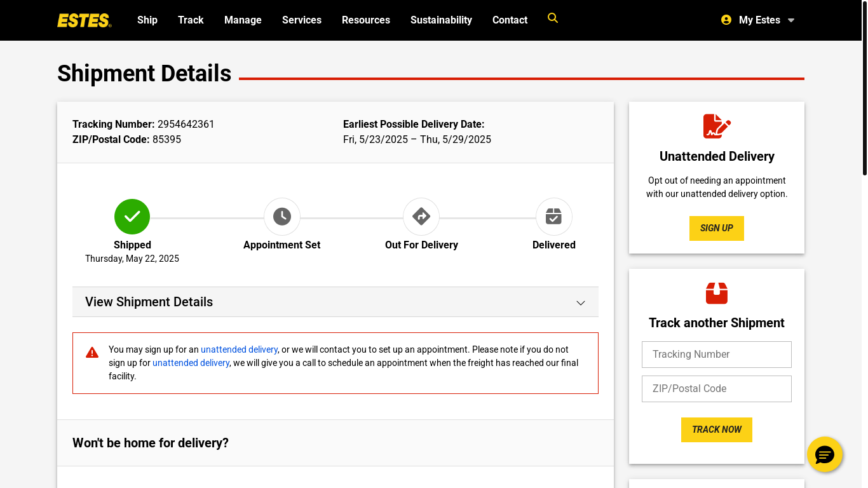Click the Appointment Set clock icon
The width and height of the screenshot is (868, 488).
click(282, 217)
